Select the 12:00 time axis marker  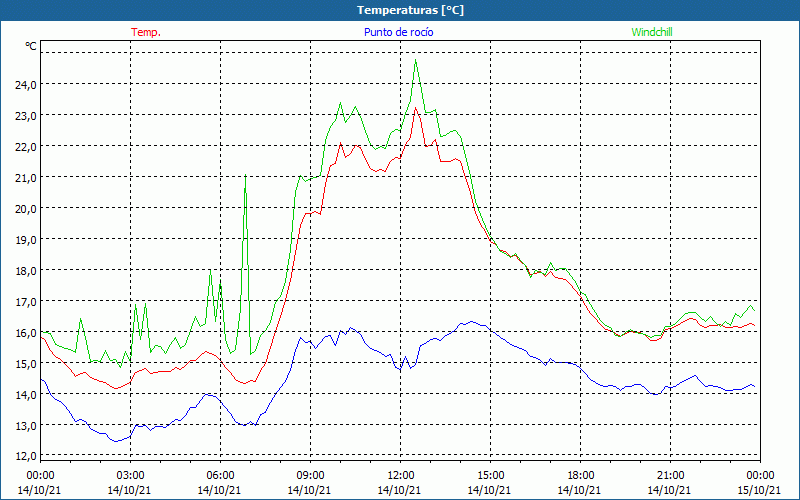pyautogui.click(x=400, y=475)
